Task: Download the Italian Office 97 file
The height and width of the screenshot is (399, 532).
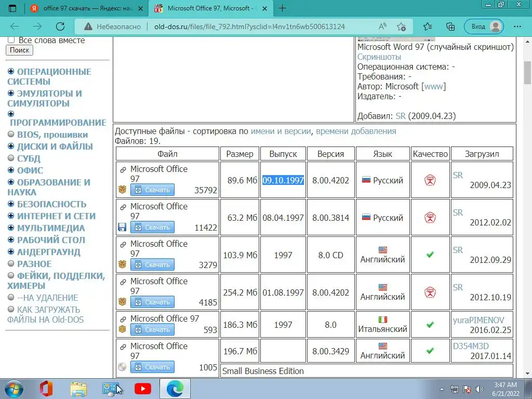Action: [x=152, y=329]
